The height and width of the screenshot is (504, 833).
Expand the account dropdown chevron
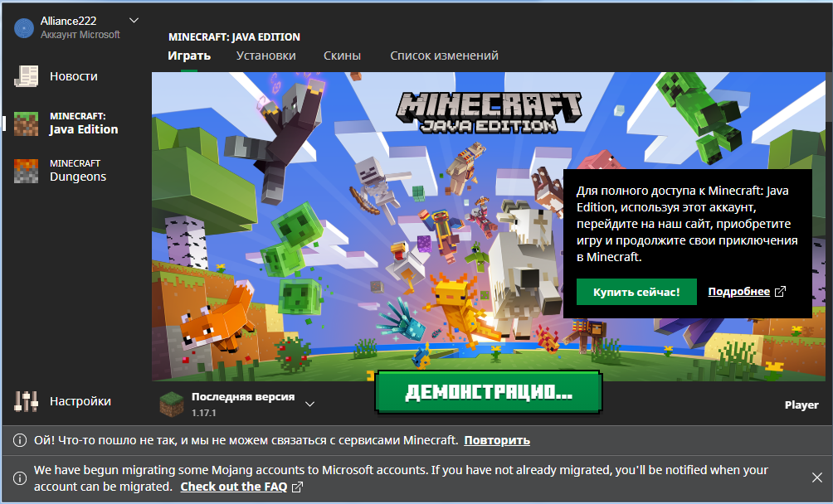[134, 21]
